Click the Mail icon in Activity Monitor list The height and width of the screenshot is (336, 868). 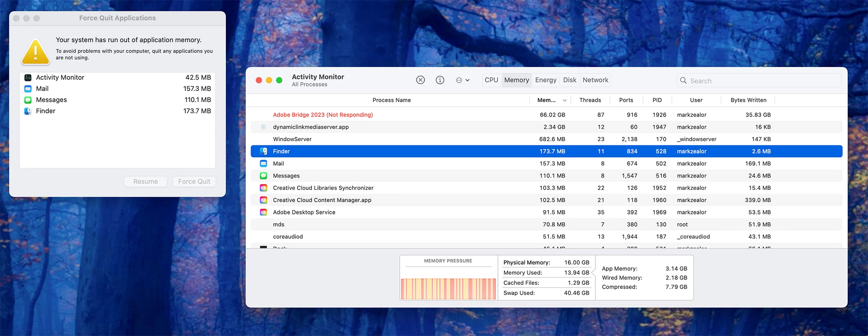pos(263,164)
